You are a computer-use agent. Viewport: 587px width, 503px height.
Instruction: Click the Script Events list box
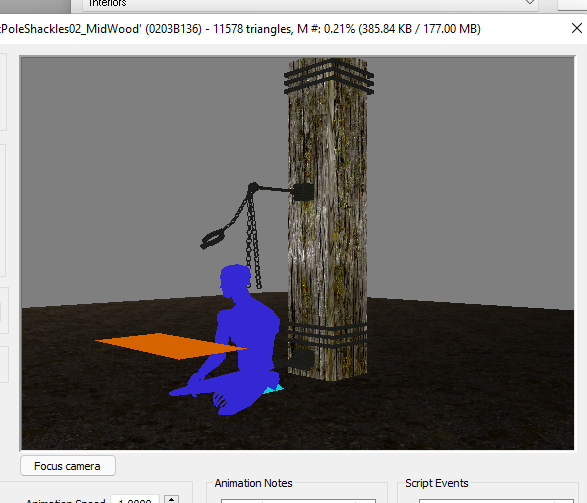click(x=496, y=501)
